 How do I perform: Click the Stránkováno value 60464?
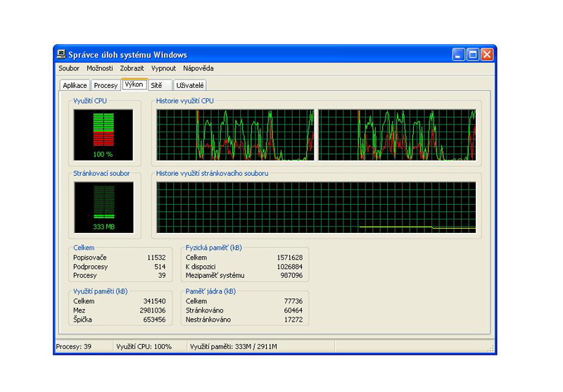tap(293, 310)
